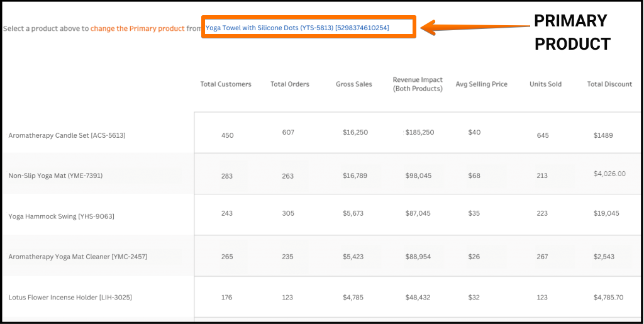Click the $19,045 total discount value

[606, 213]
